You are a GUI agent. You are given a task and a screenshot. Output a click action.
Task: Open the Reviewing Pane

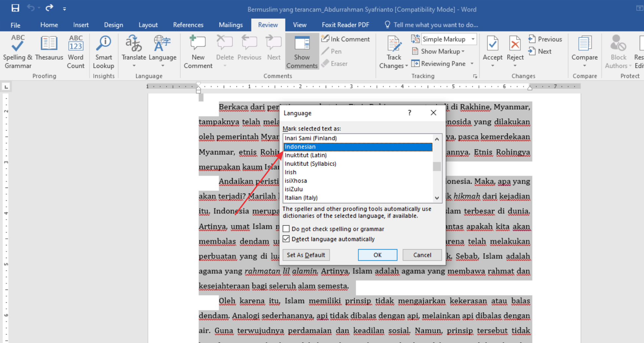[443, 64]
